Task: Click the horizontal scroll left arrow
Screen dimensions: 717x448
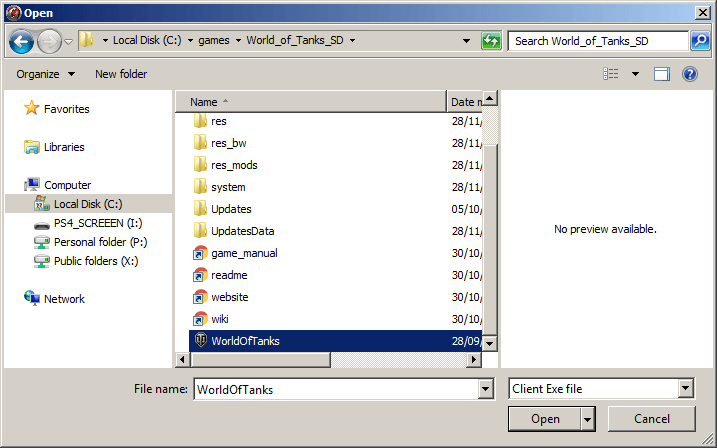Action: pyautogui.click(x=182, y=360)
